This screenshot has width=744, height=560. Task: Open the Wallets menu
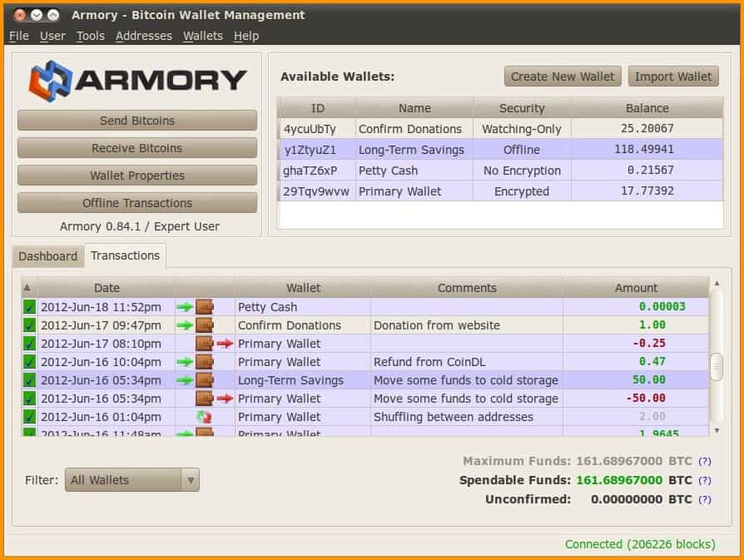(203, 36)
